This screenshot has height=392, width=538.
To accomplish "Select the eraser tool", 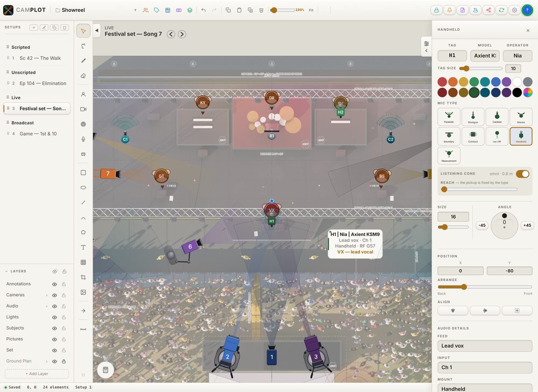I will pos(83,76).
